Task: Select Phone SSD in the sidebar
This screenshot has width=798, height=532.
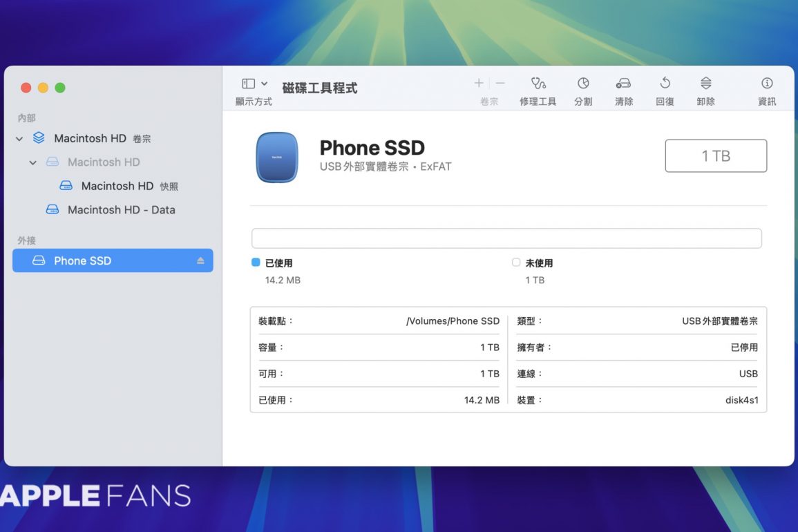Action: pos(83,260)
